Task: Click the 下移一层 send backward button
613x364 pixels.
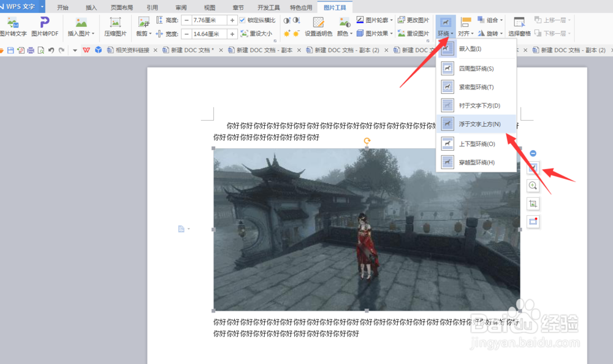Action: (x=552, y=33)
